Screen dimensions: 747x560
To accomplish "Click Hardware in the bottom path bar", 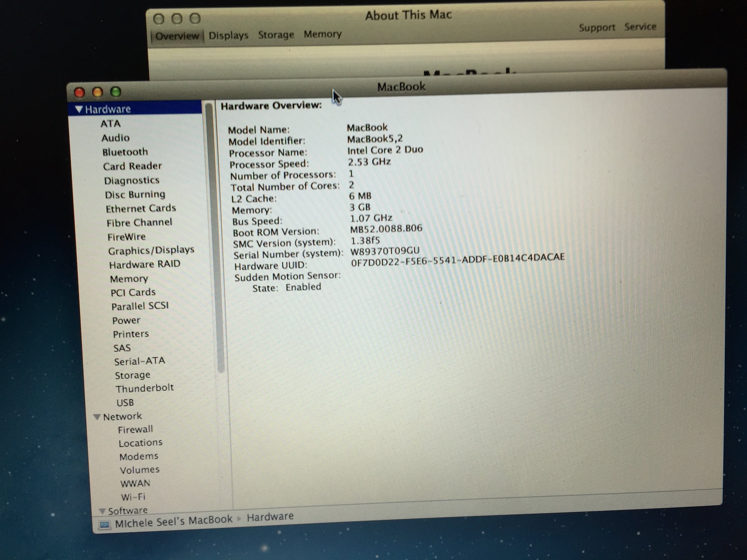I will (x=270, y=517).
